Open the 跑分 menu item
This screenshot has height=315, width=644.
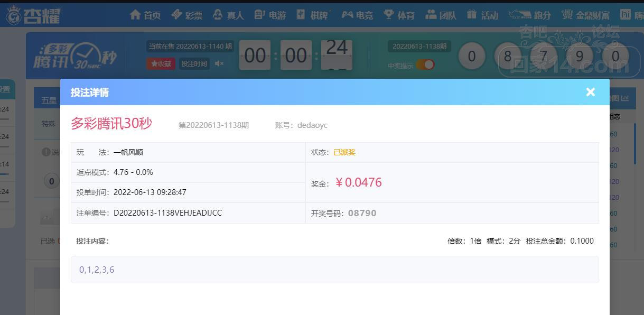(x=530, y=15)
